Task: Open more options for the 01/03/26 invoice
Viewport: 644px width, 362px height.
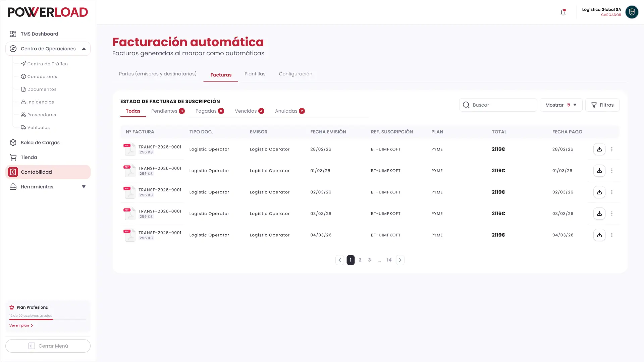Action: pos(612,171)
